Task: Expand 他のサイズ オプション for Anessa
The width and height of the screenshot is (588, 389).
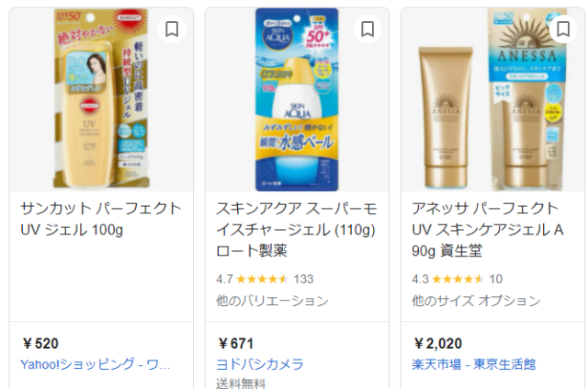Action: (476, 301)
